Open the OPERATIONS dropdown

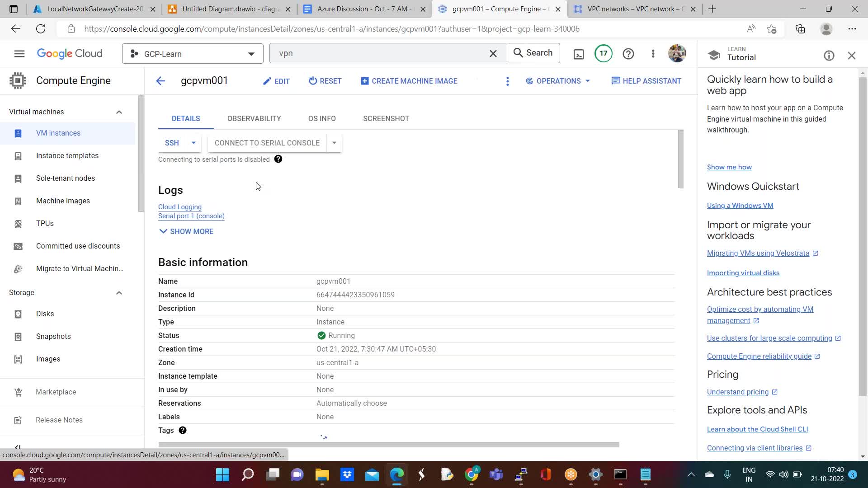click(x=558, y=81)
